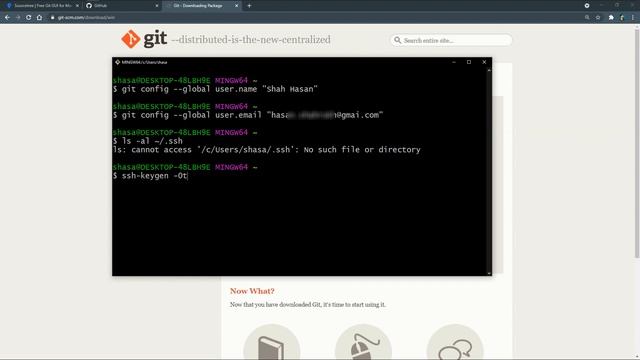Switch to the first browser tab
The height and width of the screenshot is (360, 640).
pos(41,6)
